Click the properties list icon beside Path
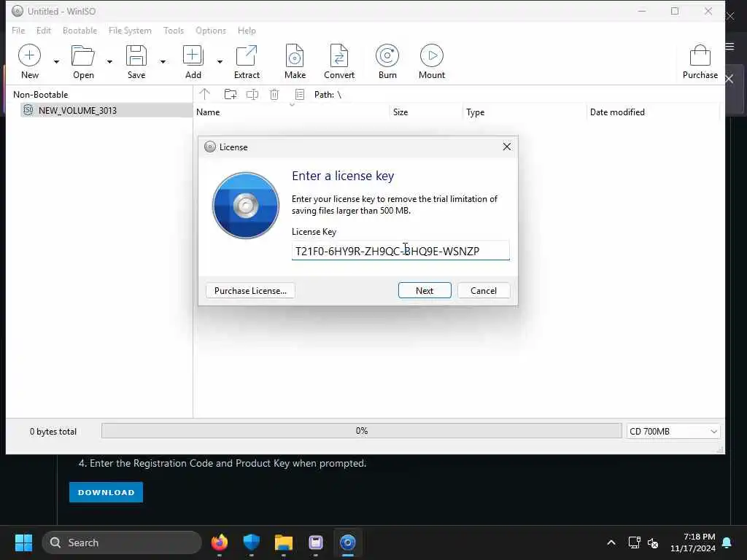The width and height of the screenshot is (747, 560). pos(300,94)
